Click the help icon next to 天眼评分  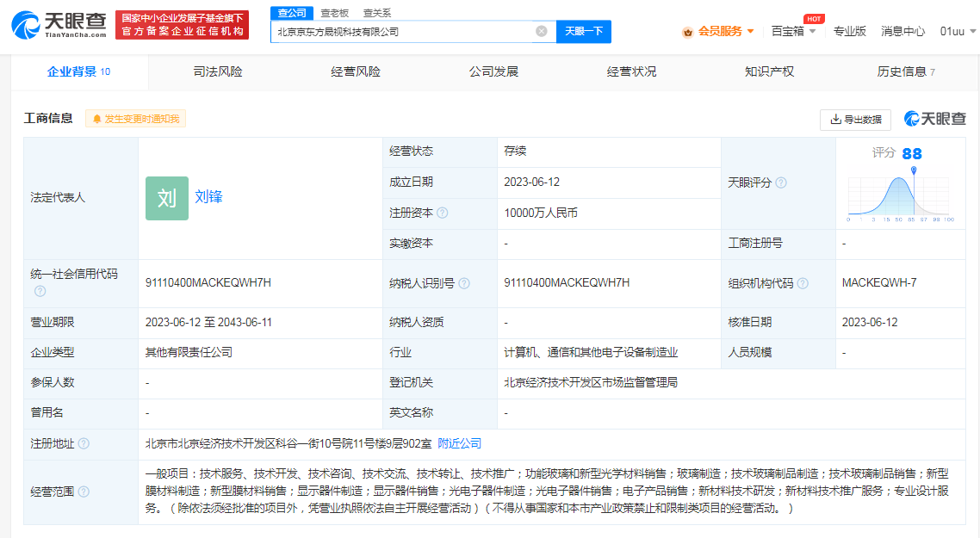coord(781,183)
